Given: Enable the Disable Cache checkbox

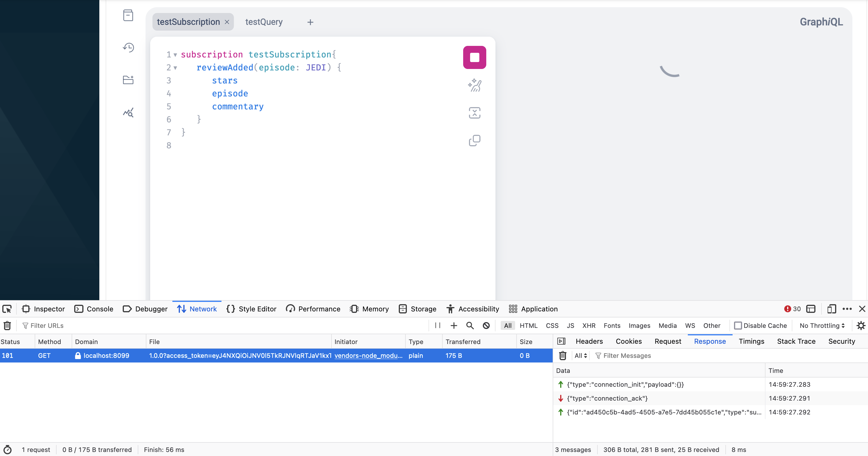Looking at the screenshot, I should 738,326.
